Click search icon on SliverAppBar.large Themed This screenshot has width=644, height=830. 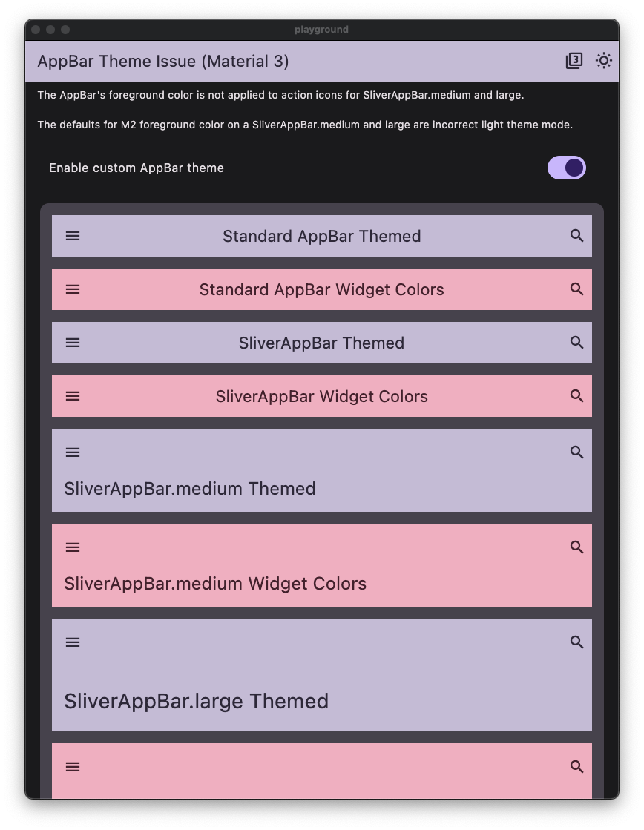pyautogui.click(x=576, y=642)
